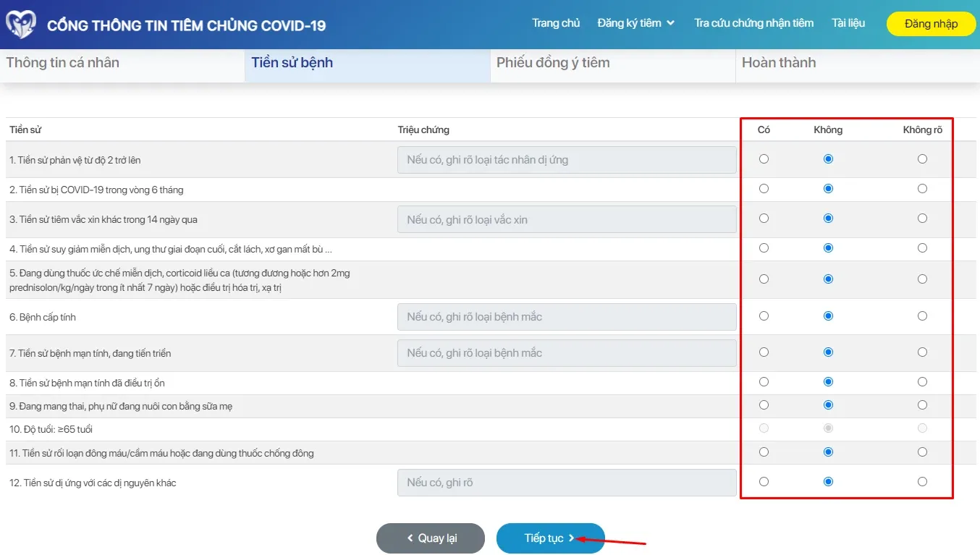Screen dimensions: 980x555
Task: Select Có for dị ứng dị nguyên khác
Action: click(x=764, y=482)
